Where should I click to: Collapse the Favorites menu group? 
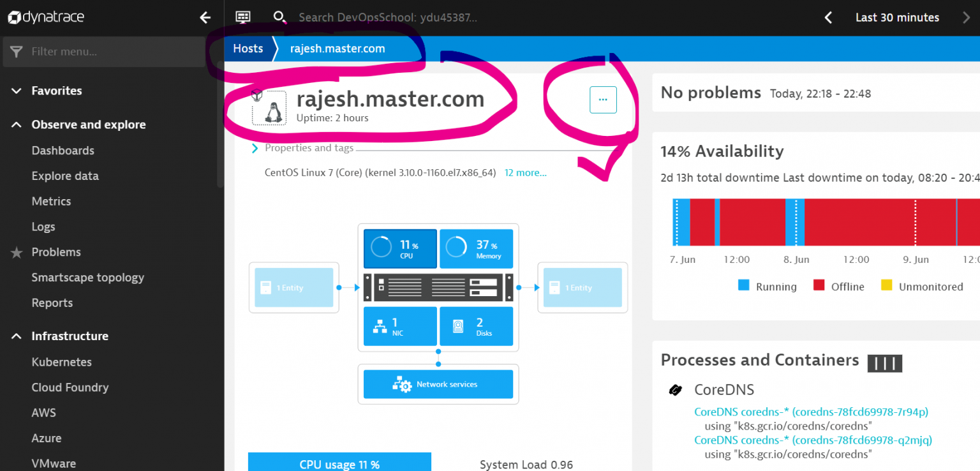[x=17, y=91]
